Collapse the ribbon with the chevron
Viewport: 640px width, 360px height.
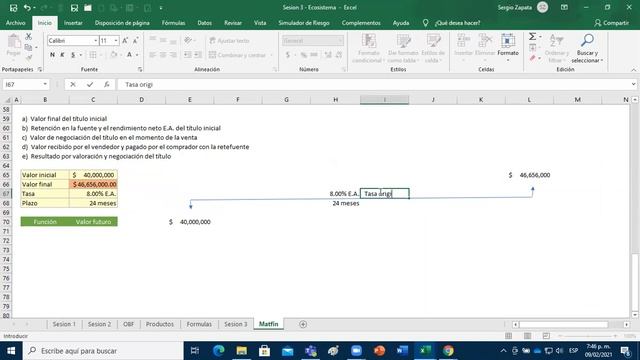coord(633,70)
